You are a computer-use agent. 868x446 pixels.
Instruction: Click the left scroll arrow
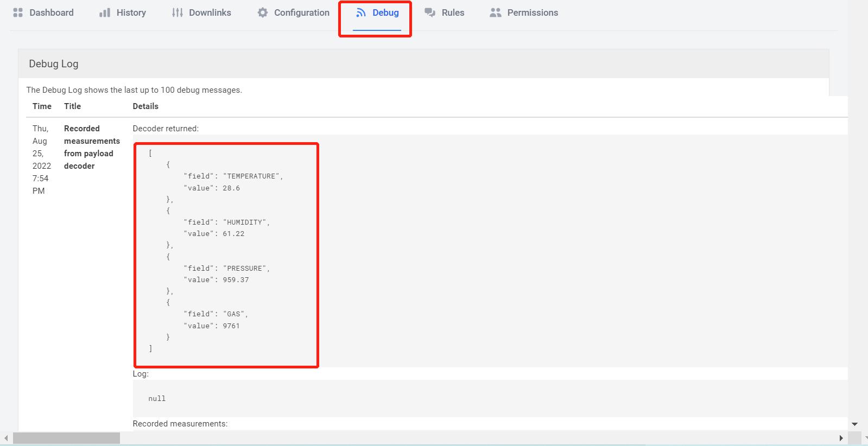point(6,438)
